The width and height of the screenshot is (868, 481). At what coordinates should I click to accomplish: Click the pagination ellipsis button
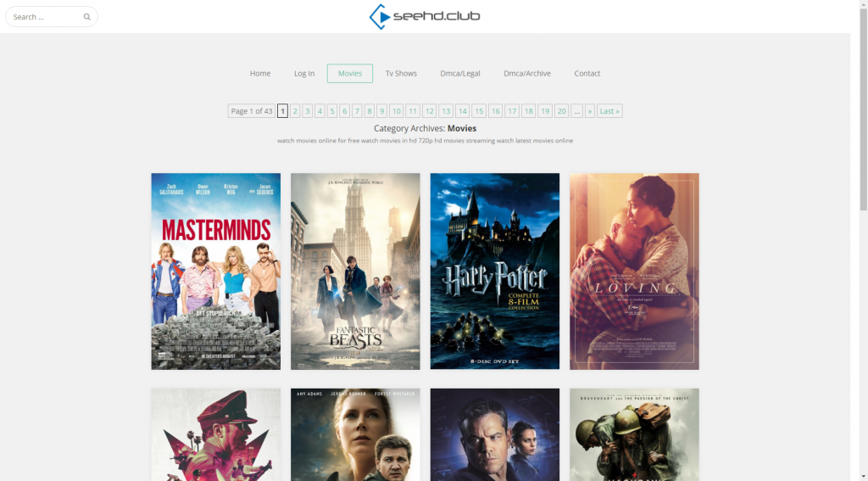coord(576,111)
